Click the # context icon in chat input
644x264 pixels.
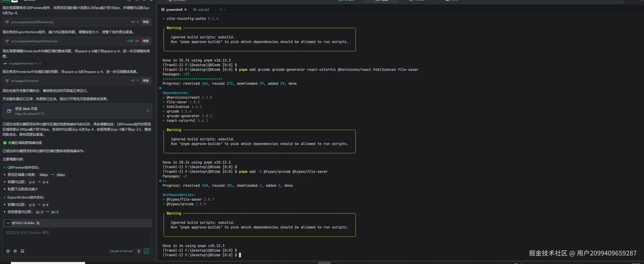click(15, 251)
